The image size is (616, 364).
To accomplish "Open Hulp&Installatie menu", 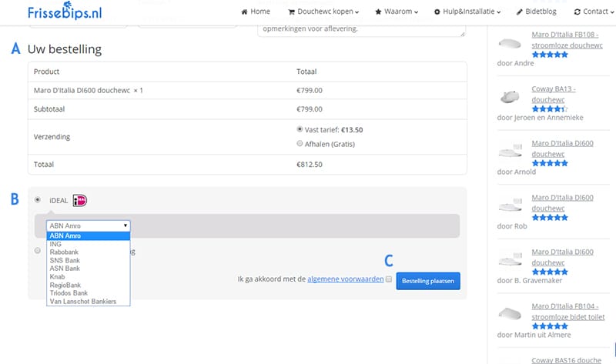I will coord(467,12).
